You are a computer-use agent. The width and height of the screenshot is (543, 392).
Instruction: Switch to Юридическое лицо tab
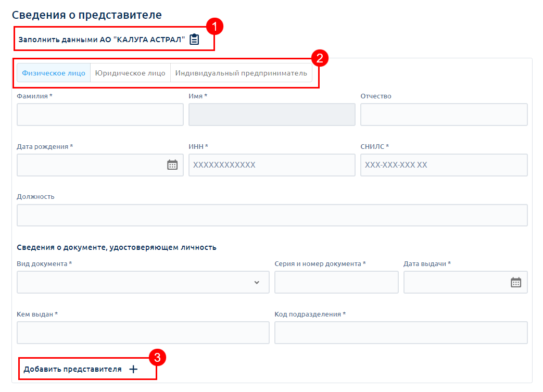(130, 73)
